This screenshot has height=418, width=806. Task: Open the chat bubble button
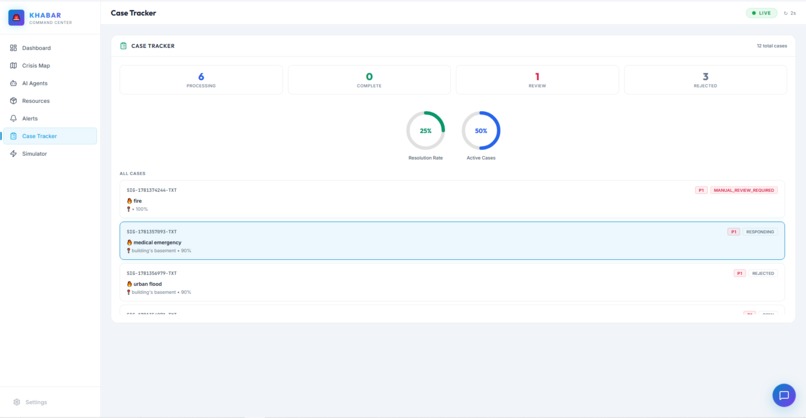[784, 395]
